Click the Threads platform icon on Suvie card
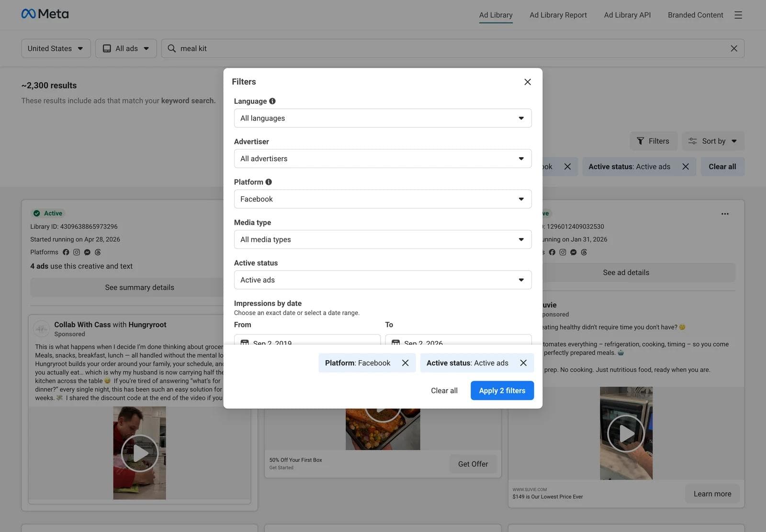The width and height of the screenshot is (766, 532). (584, 252)
